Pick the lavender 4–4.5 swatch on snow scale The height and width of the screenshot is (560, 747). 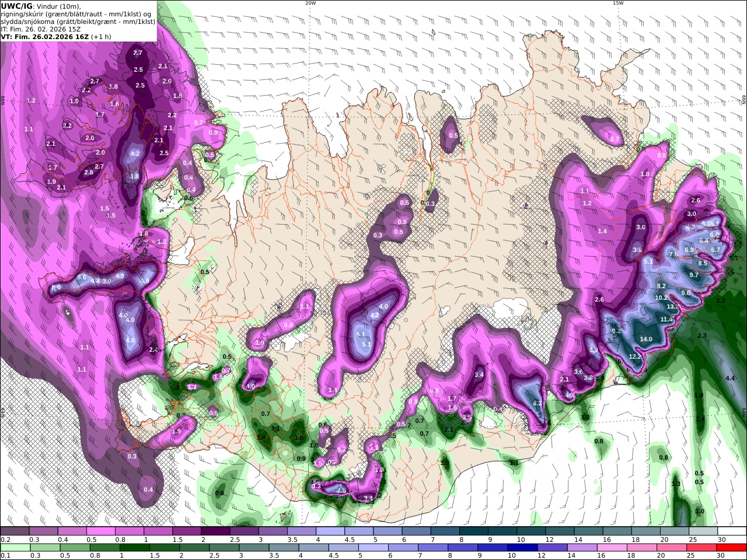[x=330, y=531]
